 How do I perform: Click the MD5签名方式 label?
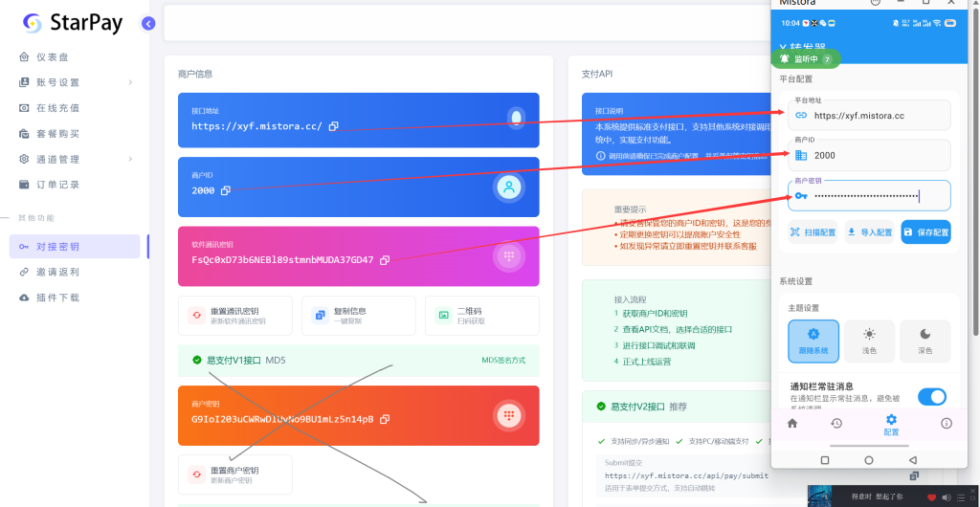pyautogui.click(x=503, y=361)
